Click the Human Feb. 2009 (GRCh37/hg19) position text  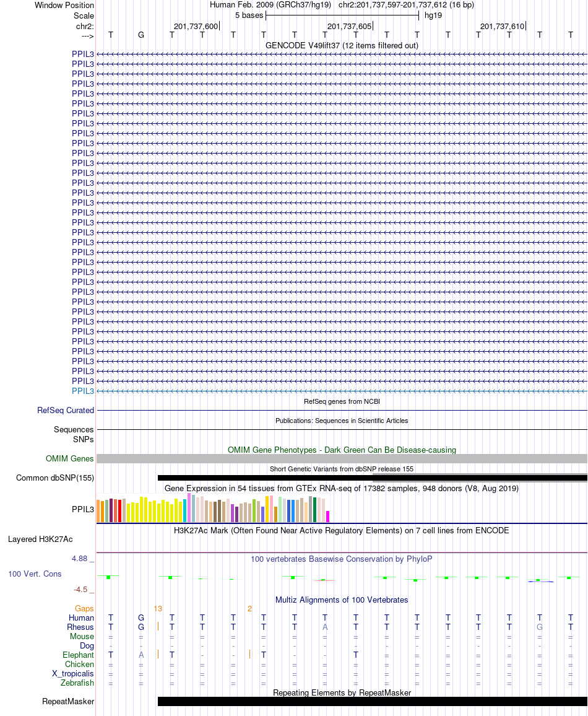[342, 5]
